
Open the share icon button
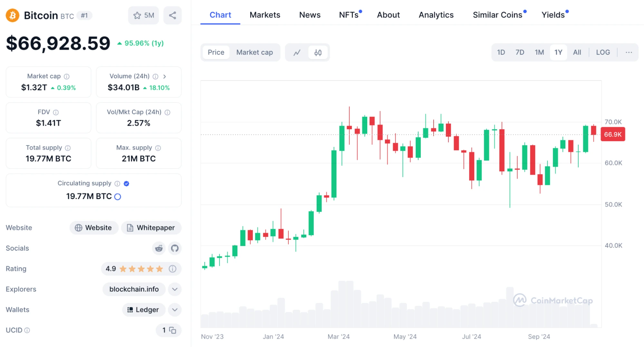coord(172,15)
